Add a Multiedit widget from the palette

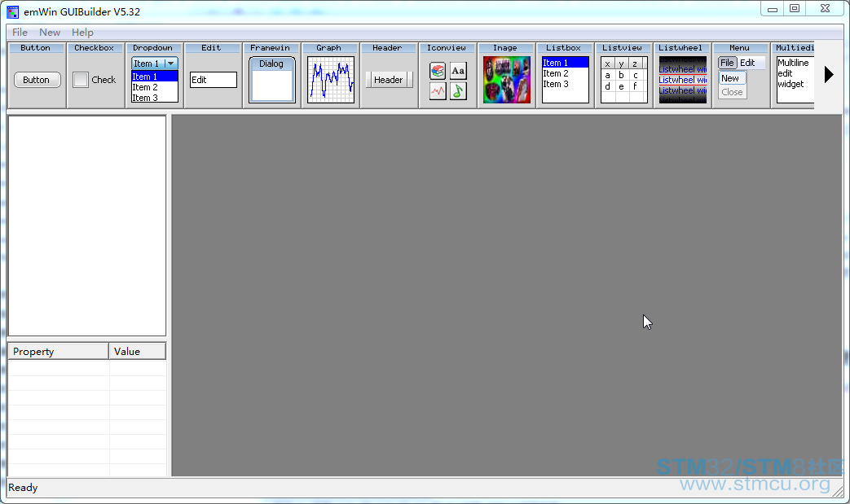(792, 75)
